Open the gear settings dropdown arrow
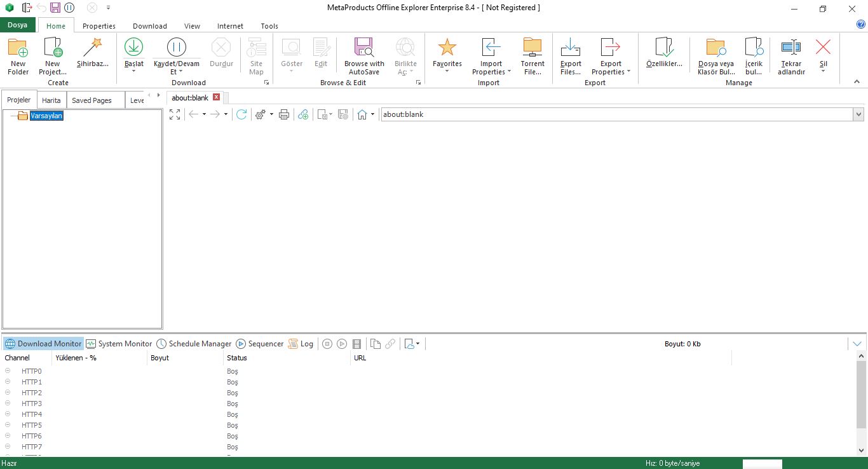The height and width of the screenshot is (469, 868). 271,114
